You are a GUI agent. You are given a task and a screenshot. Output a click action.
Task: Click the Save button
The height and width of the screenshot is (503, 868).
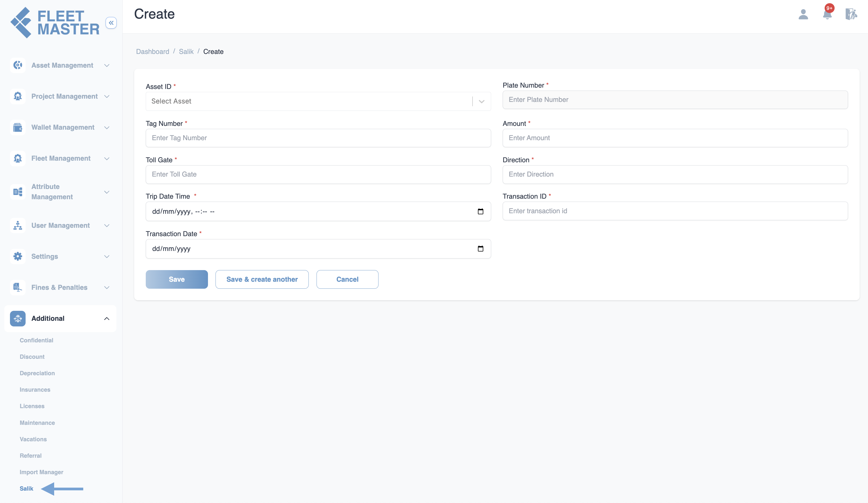(177, 279)
